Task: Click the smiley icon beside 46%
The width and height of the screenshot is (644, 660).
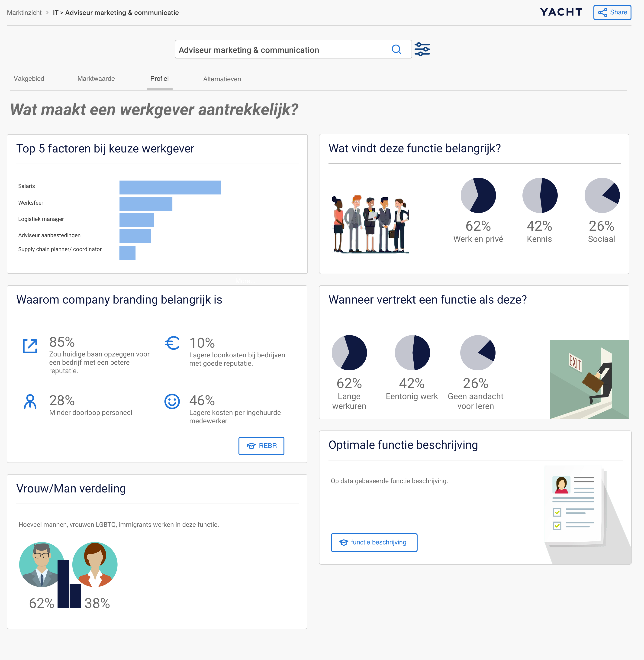Action: (x=172, y=401)
